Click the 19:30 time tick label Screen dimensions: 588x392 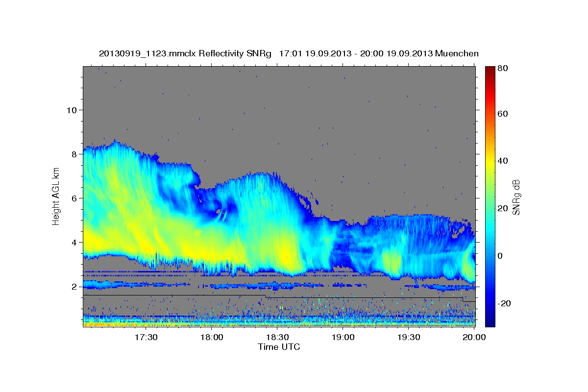pyautogui.click(x=409, y=338)
